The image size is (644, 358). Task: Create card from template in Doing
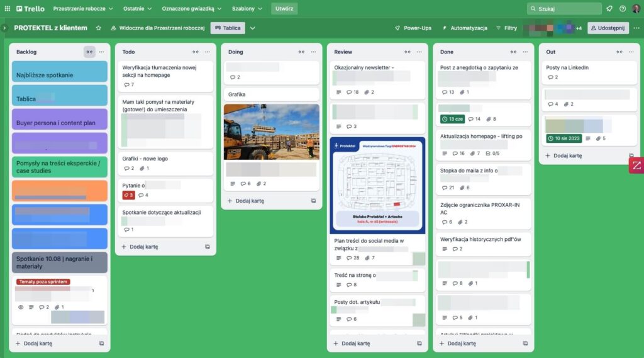point(313,201)
